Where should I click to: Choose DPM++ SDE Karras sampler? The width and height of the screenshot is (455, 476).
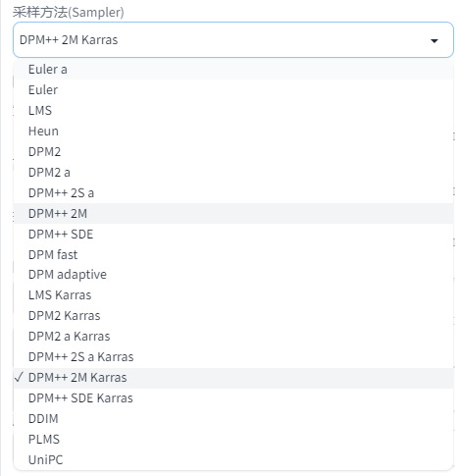click(233, 398)
